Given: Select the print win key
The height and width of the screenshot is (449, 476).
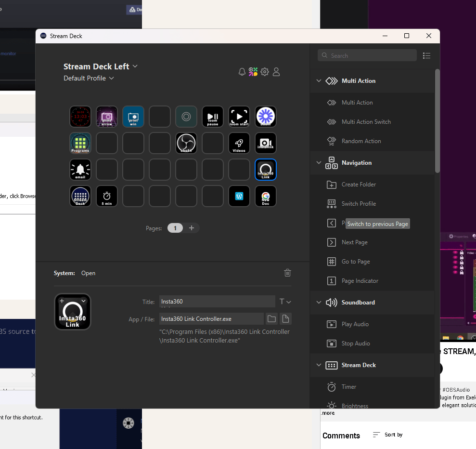Looking at the screenshot, I should click(x=133, y=117).
